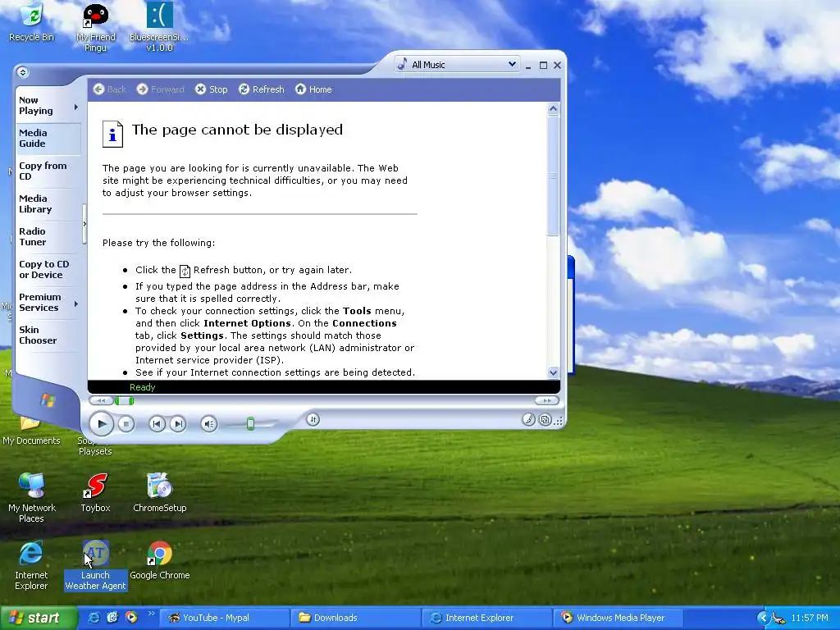Select the Toybox desktop shortcut
Screen dimensions: 840x630
pos(95,493)
